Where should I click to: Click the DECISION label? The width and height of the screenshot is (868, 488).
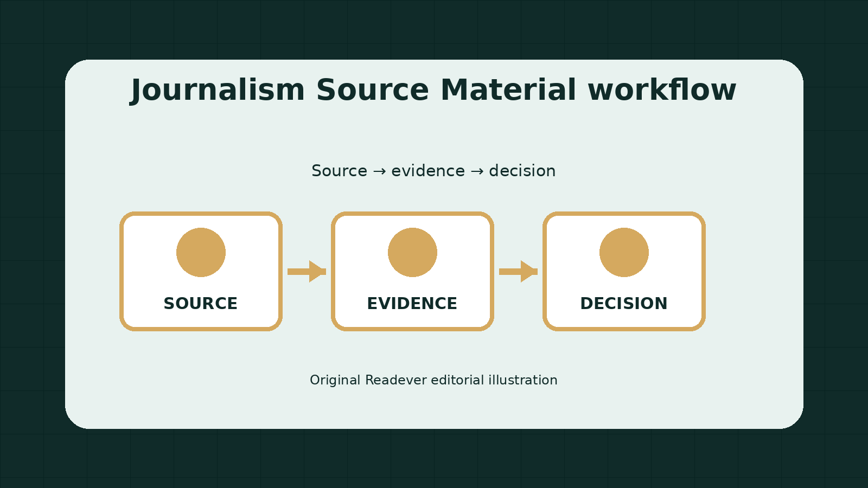tap(624, 304)
